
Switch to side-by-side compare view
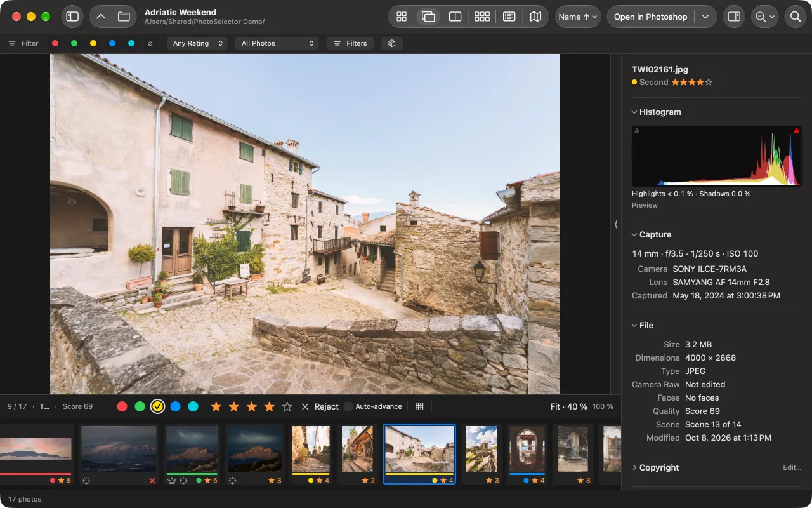pyautogui.click(x=455, y=17)
